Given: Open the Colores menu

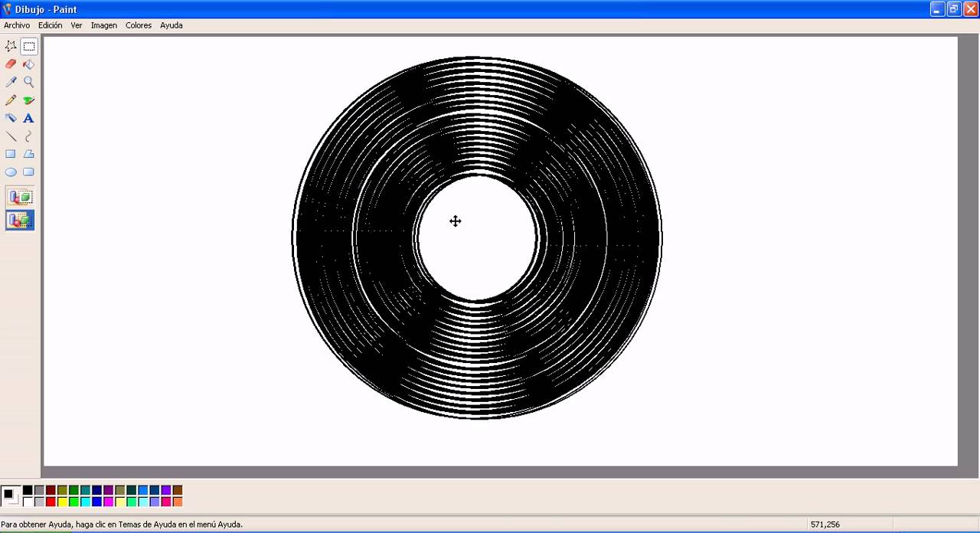Looking at the screenshot, I should (138, 25).
